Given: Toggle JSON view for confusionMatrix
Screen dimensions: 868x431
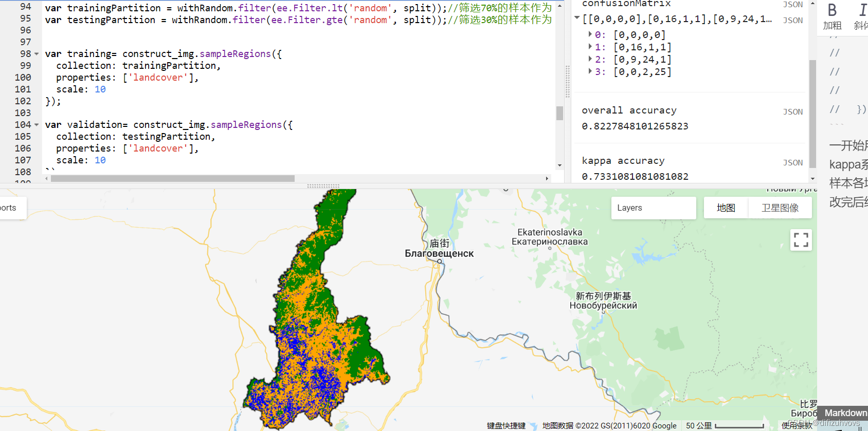Looking at the screenshot, I should pyautogui.click(x=792, y=5).
